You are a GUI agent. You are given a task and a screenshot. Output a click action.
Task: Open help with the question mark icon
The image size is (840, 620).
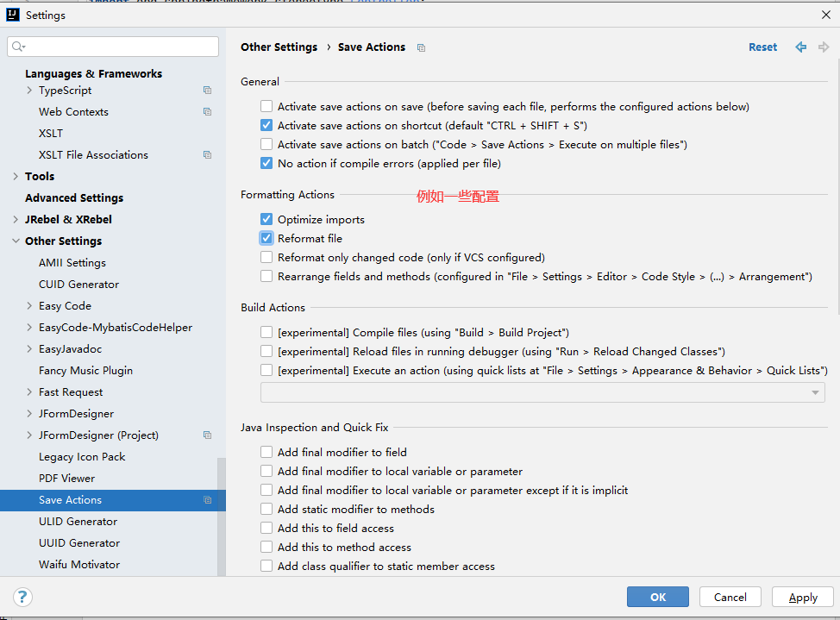coord(22,597)
